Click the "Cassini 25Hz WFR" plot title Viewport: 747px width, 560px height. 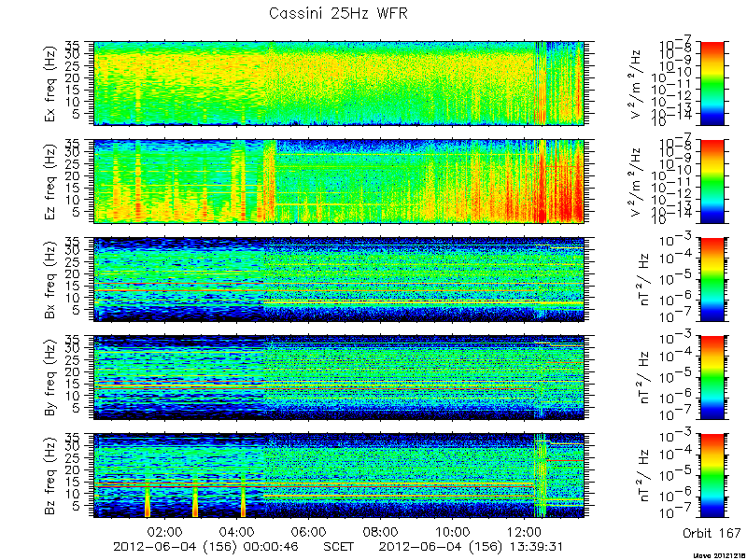(x=338, y=13)
